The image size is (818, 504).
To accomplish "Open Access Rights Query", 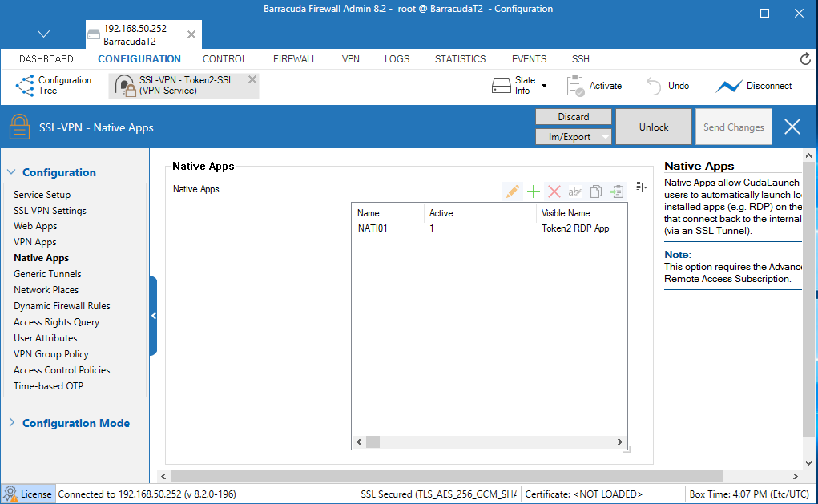I will point(56,322).
